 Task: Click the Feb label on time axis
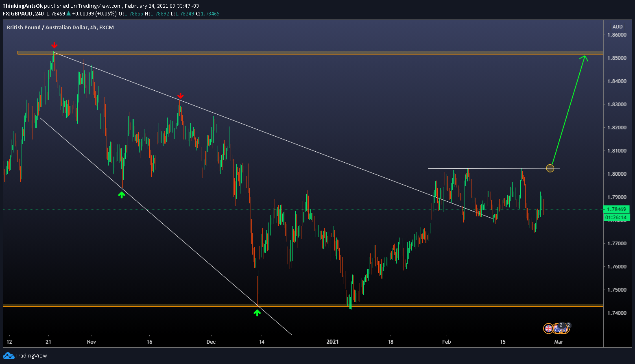click(x=447, y=342)
